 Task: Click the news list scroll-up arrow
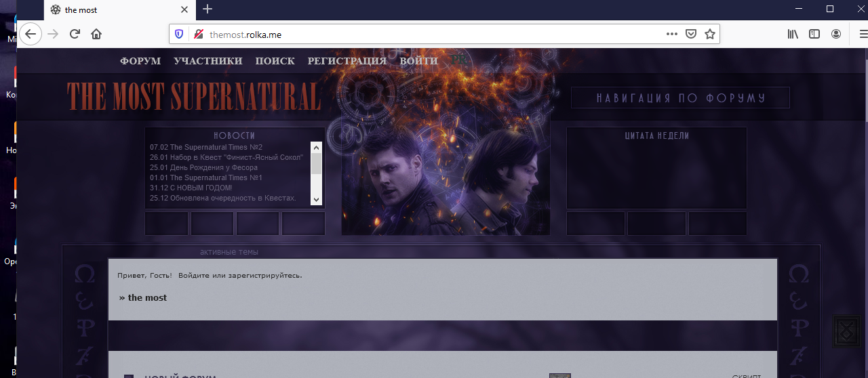(316, 147)
